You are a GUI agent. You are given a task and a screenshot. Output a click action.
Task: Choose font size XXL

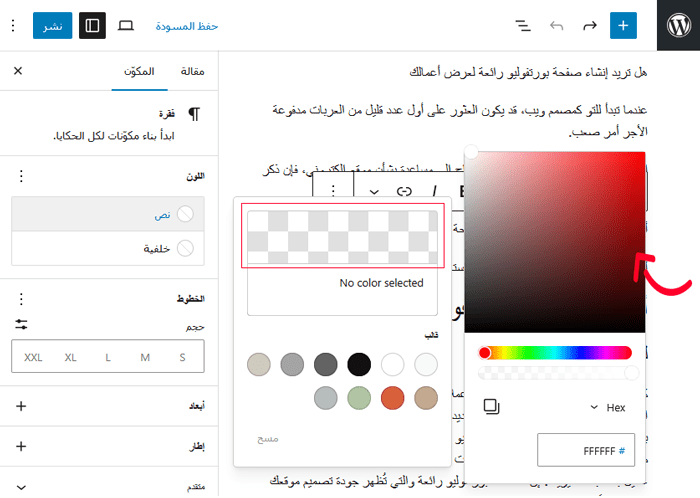[x=33, y=357]
